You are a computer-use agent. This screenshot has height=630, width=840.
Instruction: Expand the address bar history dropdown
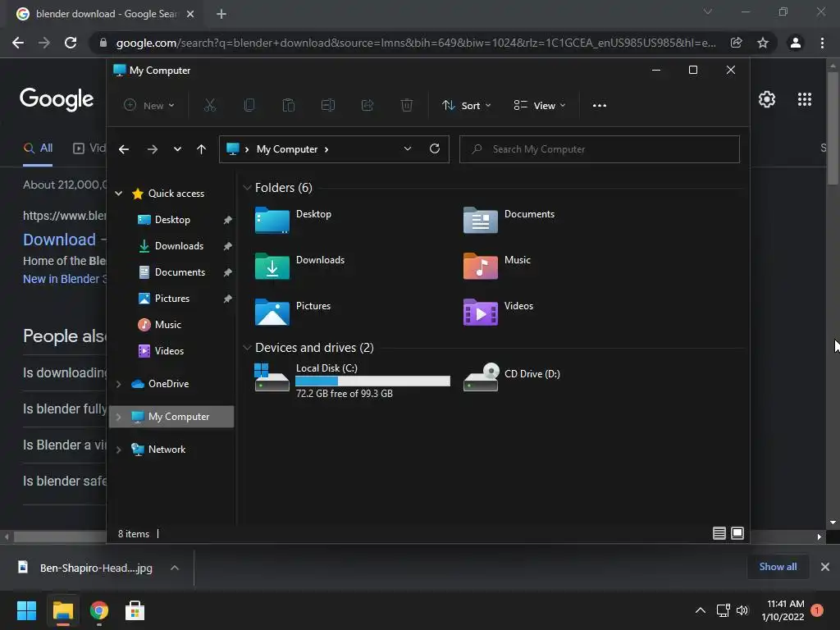click(x=407, y=149)
